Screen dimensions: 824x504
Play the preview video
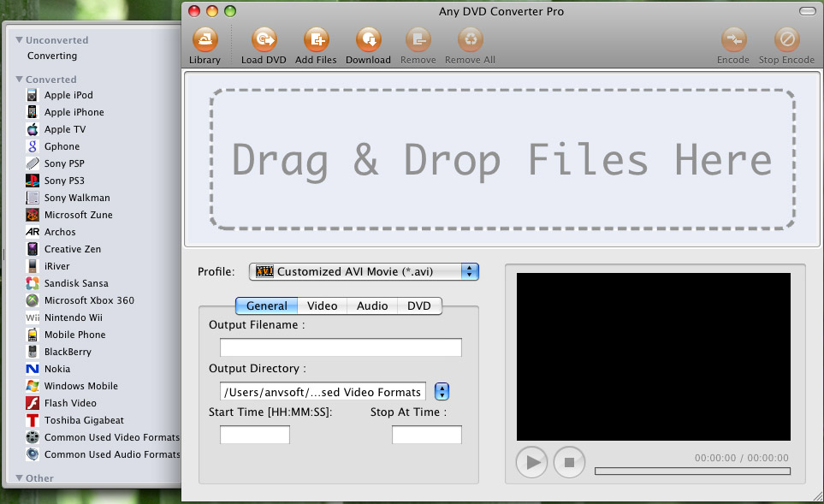(532, 462)
